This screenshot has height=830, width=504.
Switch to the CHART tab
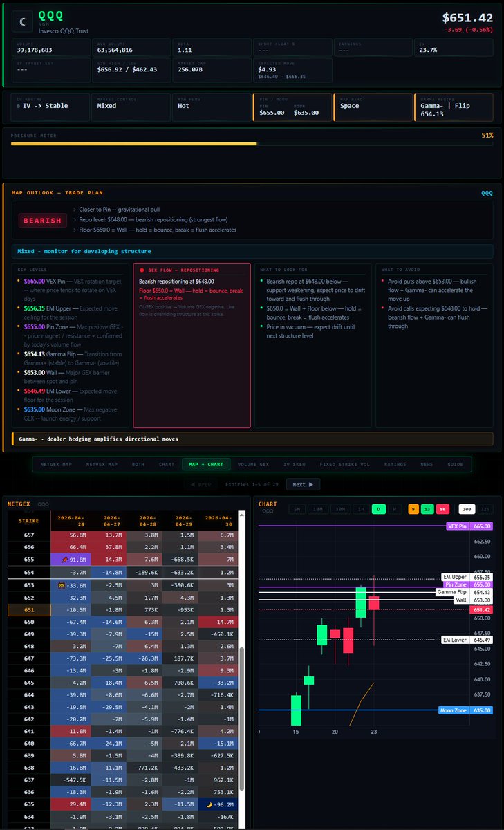click(x=167, y=464)
